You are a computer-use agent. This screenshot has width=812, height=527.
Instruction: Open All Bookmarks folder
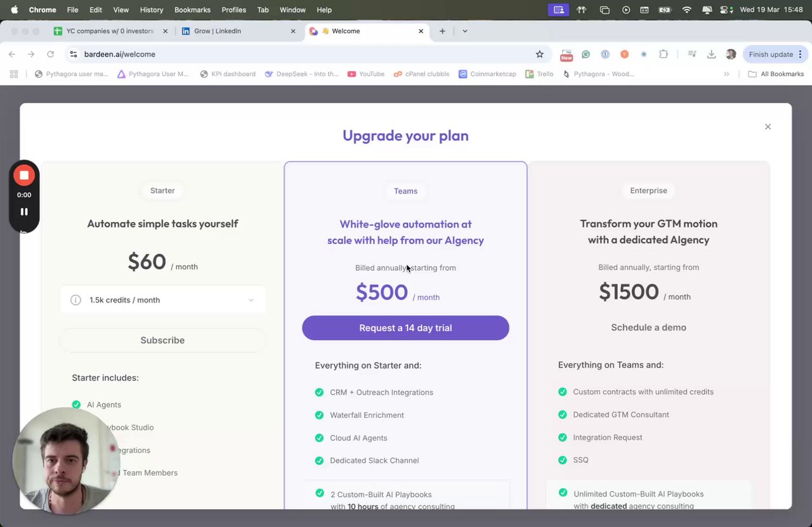pos(776,74)
